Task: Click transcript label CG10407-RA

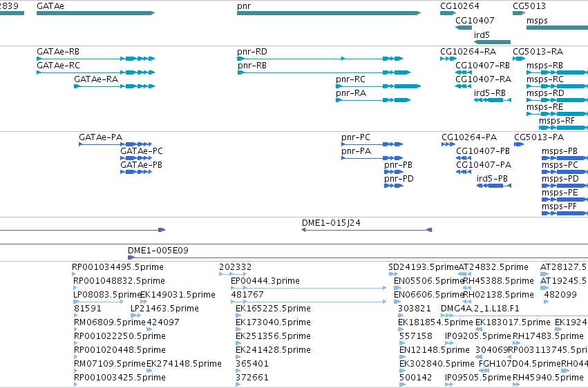Action: (x=484, y=79)
